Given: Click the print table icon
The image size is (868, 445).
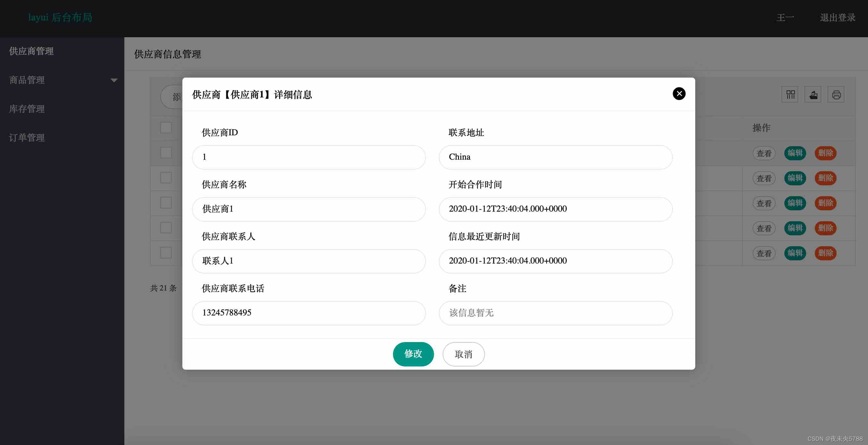Looking at the screenshot, I should click(836, 95).
